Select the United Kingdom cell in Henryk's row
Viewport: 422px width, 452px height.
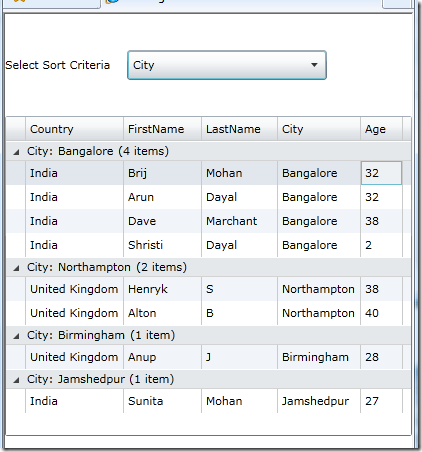(x=74, y=289)
